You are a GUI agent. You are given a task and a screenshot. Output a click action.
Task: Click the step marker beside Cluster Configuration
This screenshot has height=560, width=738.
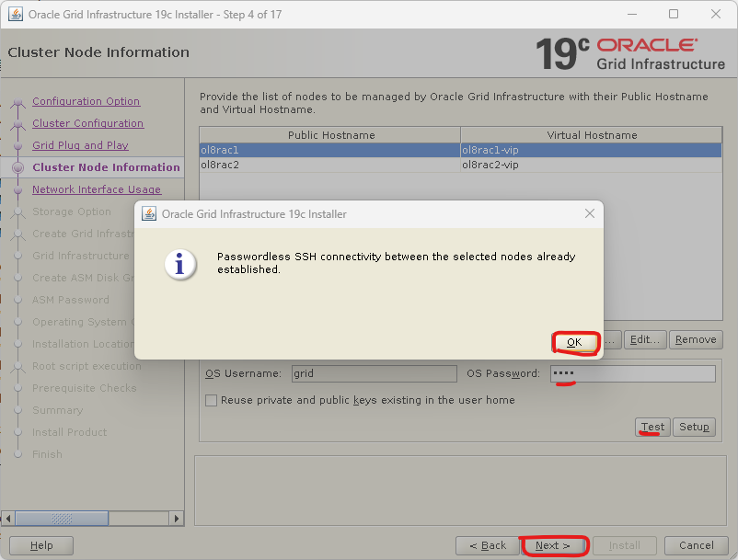coord(17,123)
